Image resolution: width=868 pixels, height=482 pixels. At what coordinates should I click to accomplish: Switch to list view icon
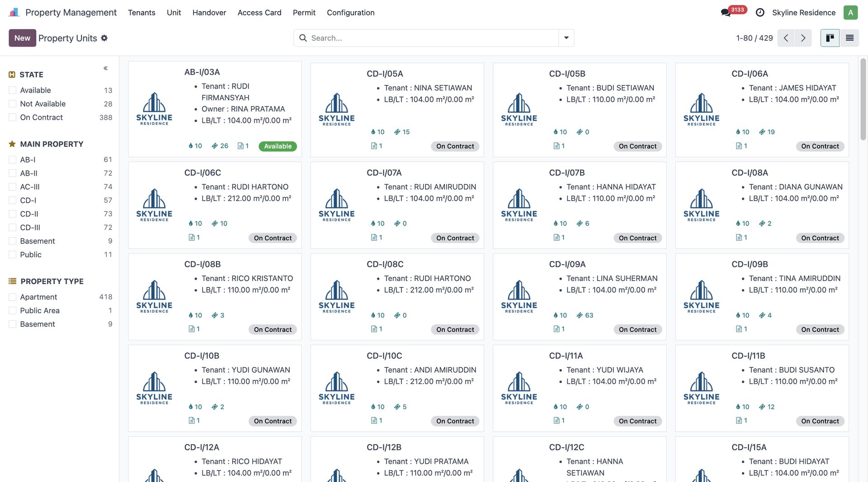849,38
